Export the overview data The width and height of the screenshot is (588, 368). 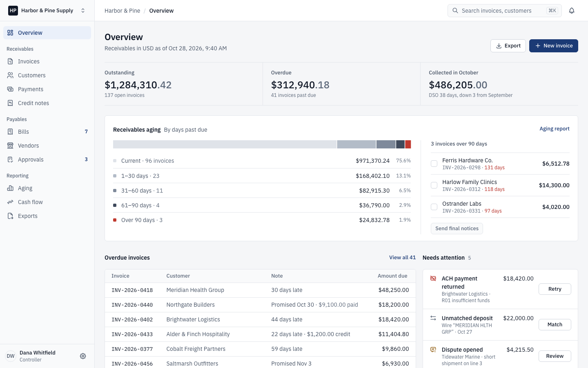[x=508, y=46]
